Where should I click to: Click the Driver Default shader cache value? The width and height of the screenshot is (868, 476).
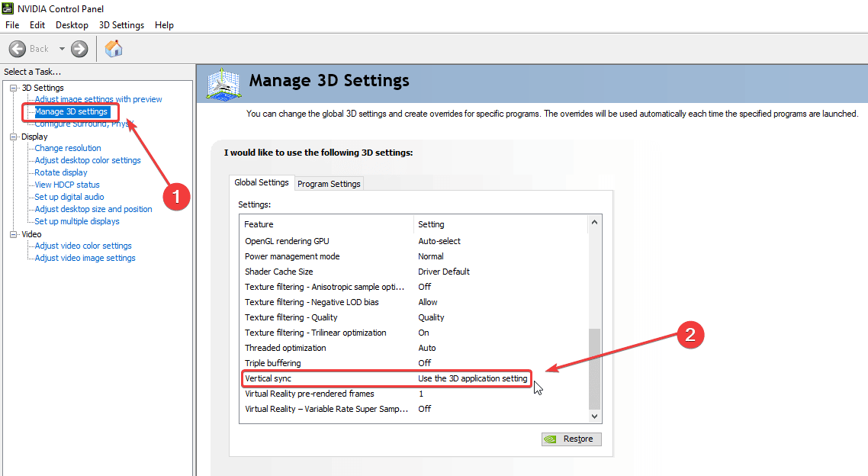pos(443,272)
